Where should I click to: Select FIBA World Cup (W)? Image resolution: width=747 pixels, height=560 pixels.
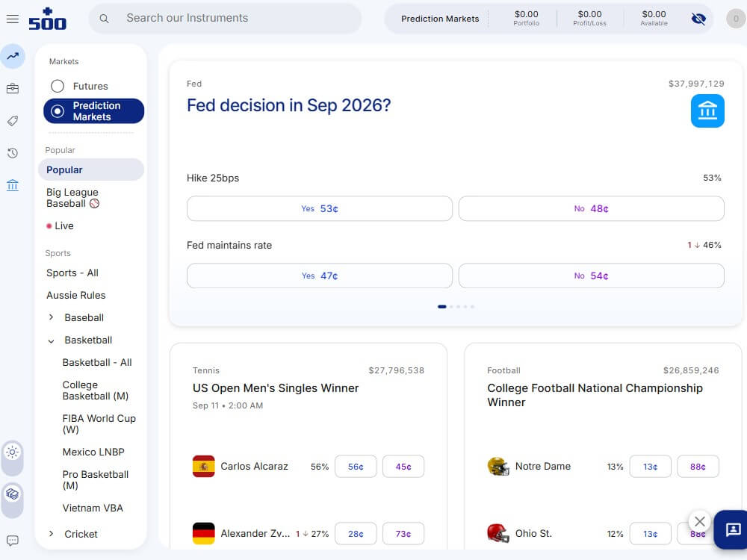pos(99,424)
